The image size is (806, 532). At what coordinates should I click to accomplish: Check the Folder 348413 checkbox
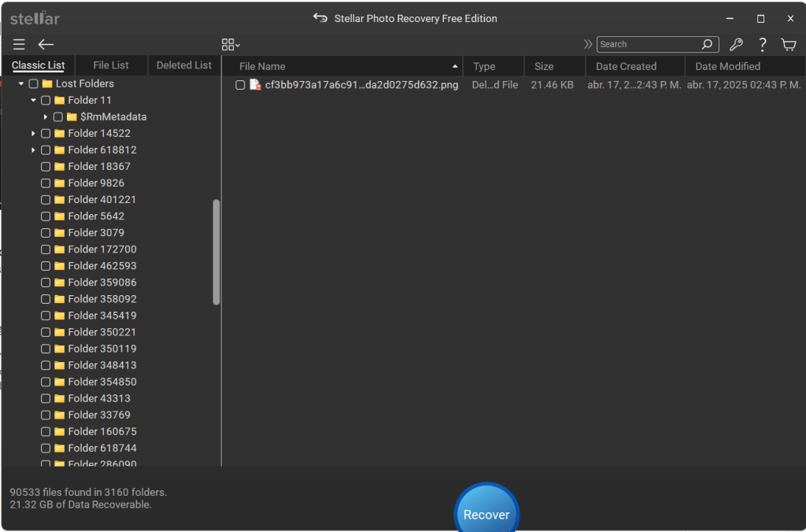coord(46,365)
